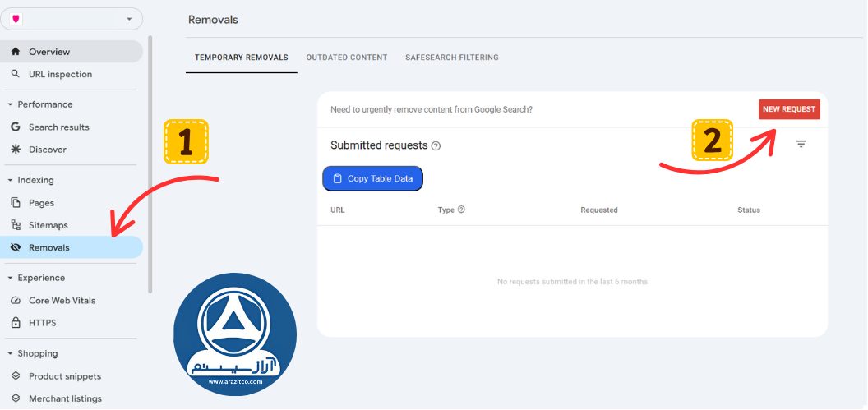Click the URL inspection magnifier icon
868x410 pixels.
pos(15,74)
